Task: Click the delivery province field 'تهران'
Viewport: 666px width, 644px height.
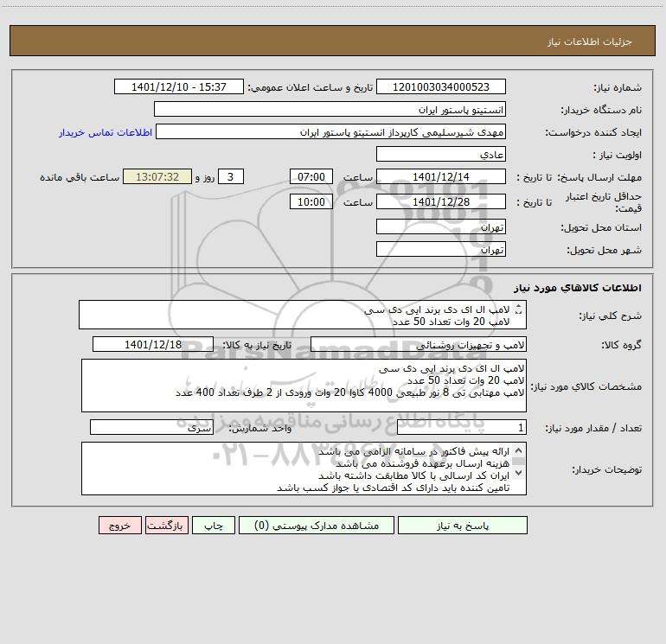Action: (441, 226)
